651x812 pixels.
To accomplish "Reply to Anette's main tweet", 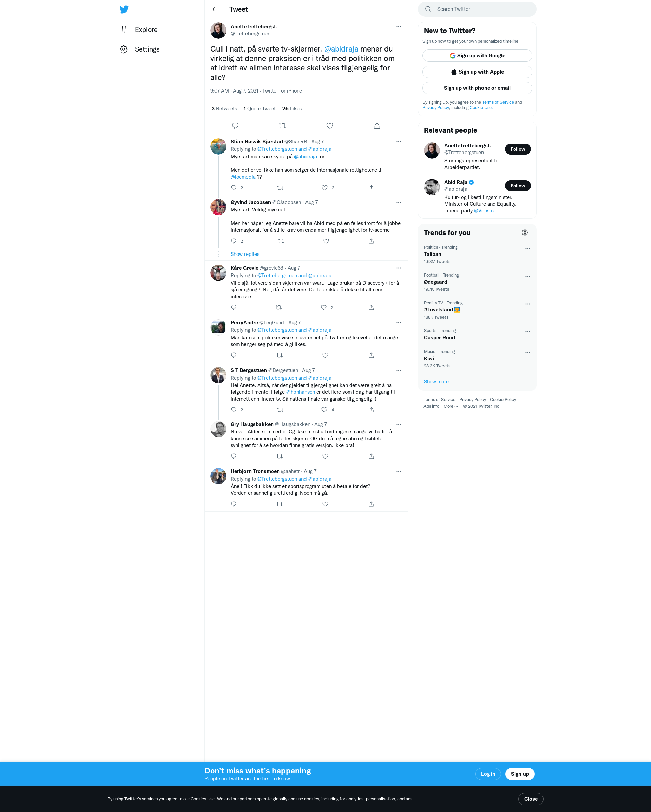I will click(x=235, y=126).
